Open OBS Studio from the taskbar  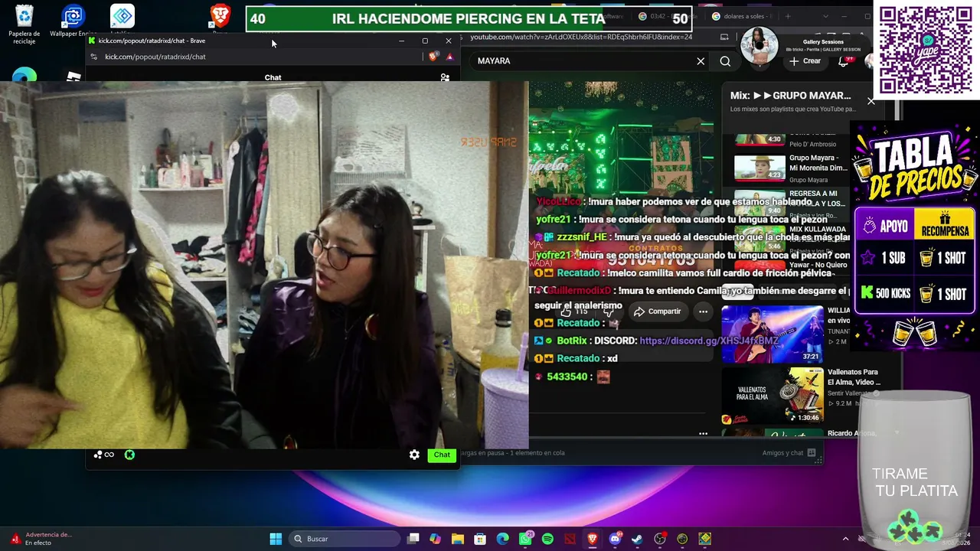tap(660, 539)
